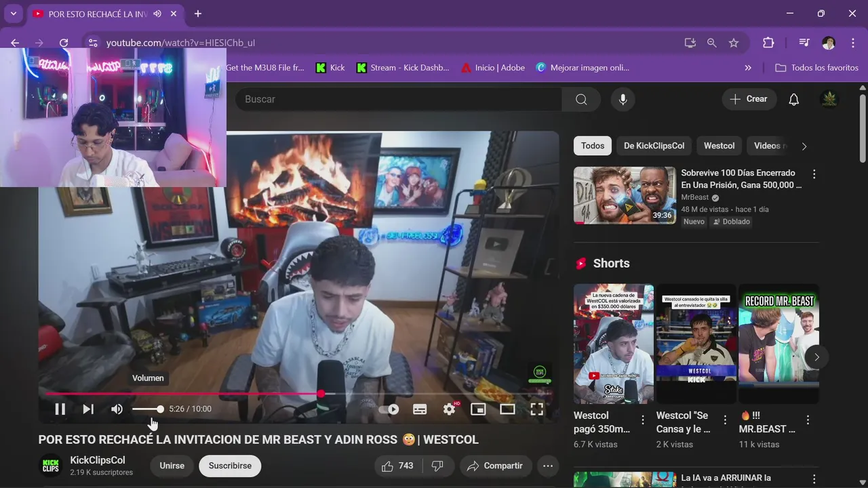The width and height of the screenshot is (868, 488).
Task: Open the Chrome profile avatar
Action: (829, 43)
